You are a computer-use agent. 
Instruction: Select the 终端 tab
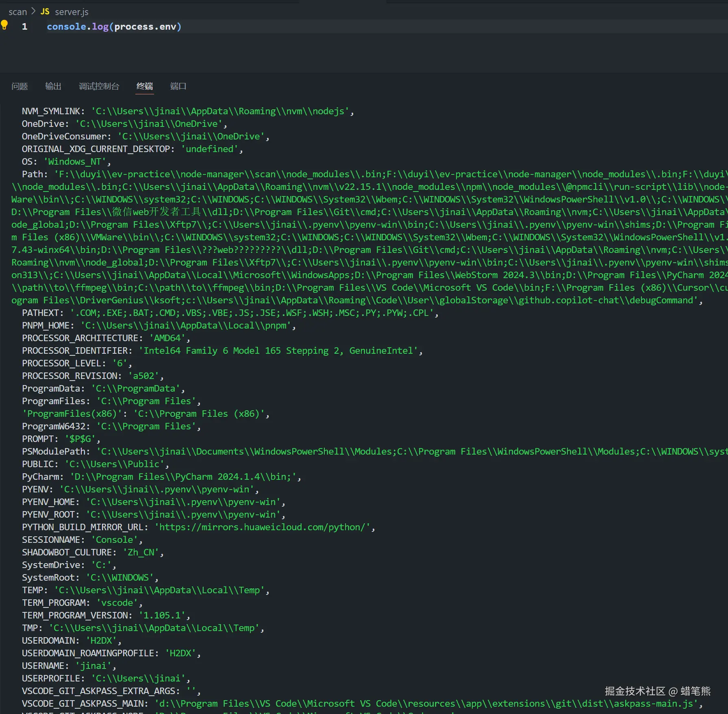(145, 86)
